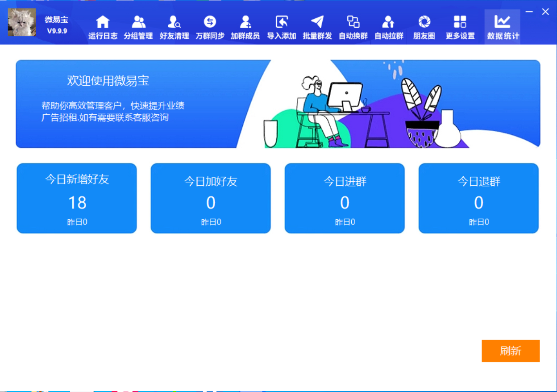Screen dimensions: 557x392
Task: Select the 朋友圈 Moments feature icon
Action: click(x=424, y=27)
